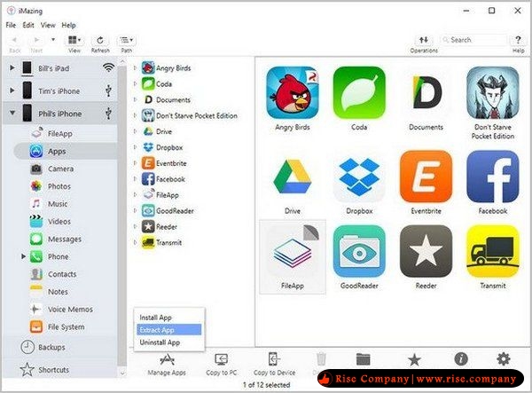Click the star favorites icon bottom toolbar
532x393 pixels.
(414, 360)
